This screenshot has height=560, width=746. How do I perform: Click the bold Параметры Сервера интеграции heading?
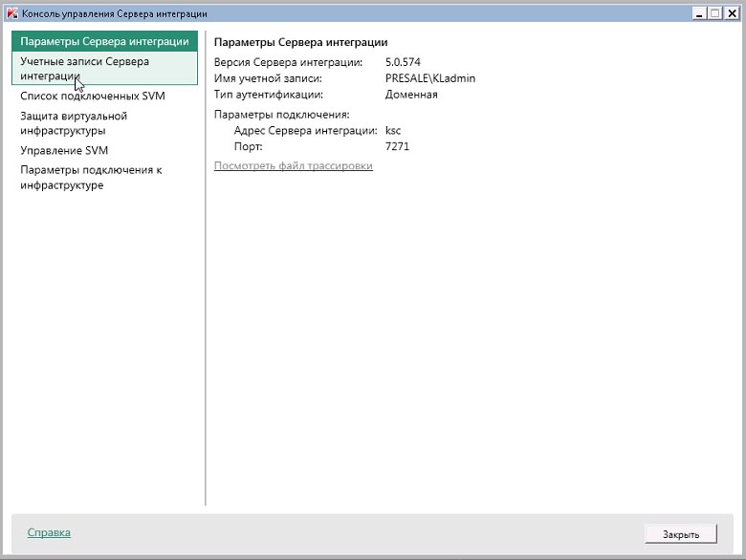point(300,42)
